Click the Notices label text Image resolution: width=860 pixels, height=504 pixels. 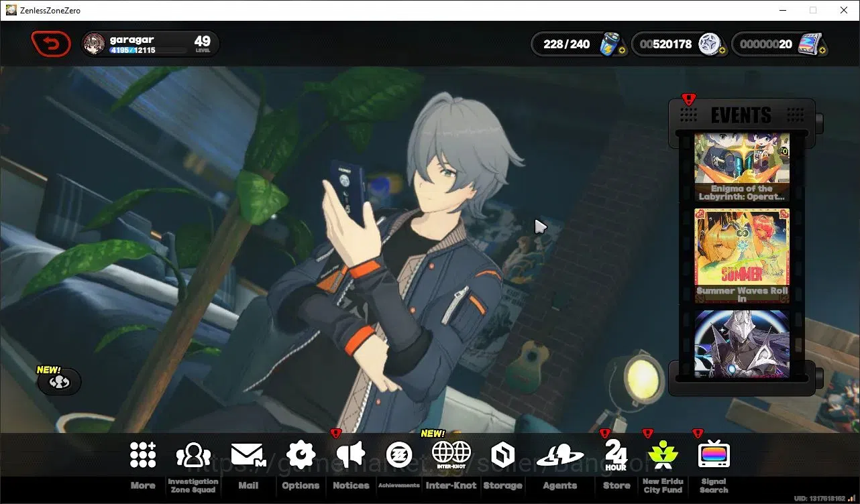[x=351, y=485]
